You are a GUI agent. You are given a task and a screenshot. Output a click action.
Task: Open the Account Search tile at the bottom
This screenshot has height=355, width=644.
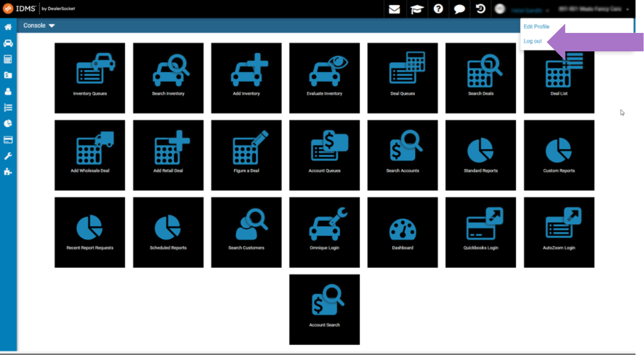[x=324, y=309]
